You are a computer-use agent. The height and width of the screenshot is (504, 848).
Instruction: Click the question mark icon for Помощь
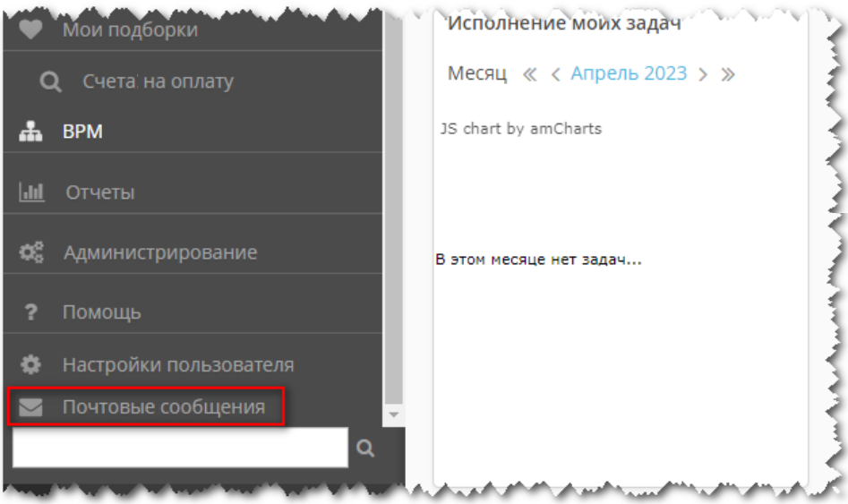(31, 312)
